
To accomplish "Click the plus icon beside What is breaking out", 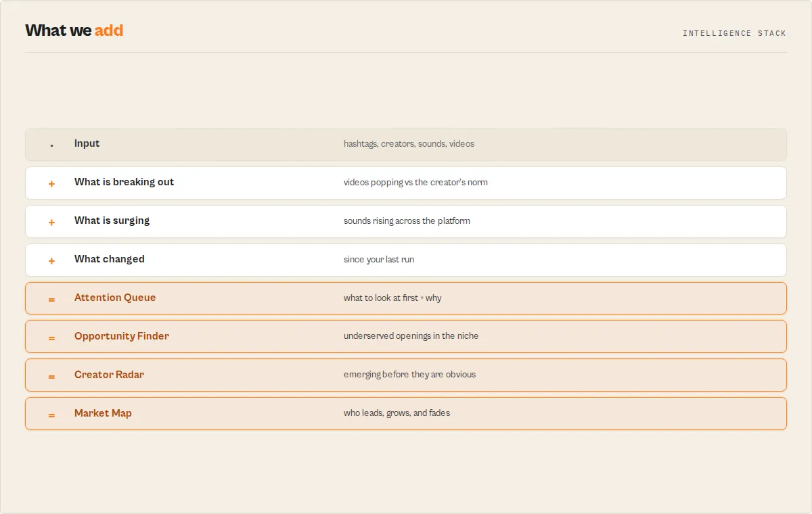I will [x=51, y=184].
